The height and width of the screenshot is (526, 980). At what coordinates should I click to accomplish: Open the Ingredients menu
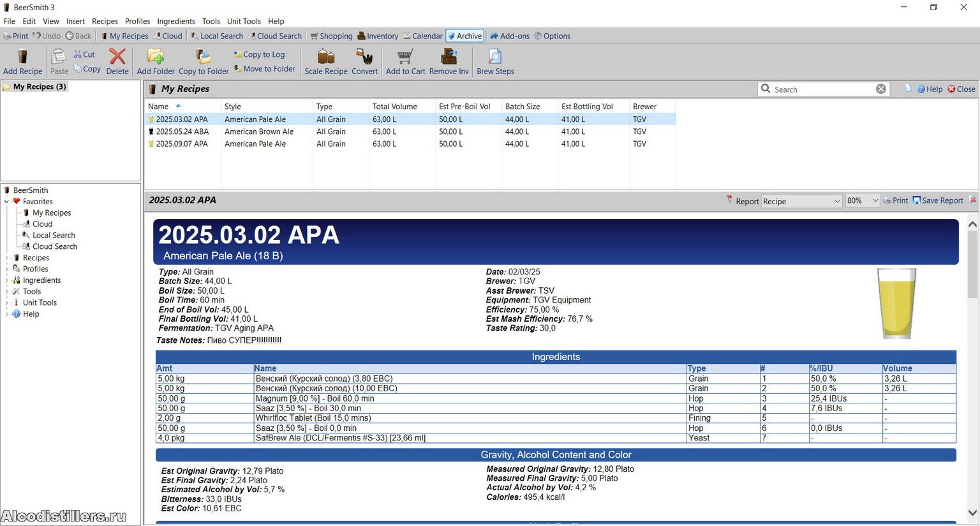pyautogui.click(x=176, y=21)
